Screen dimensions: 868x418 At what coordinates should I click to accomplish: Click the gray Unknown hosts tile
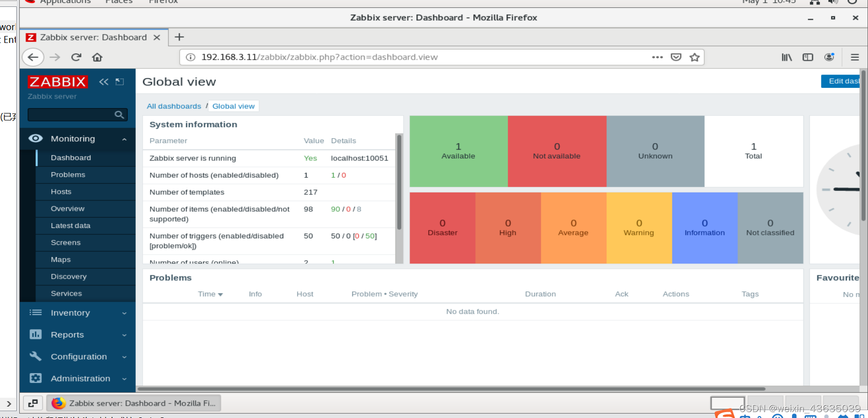pyautogui.click(x=655, y=152)
